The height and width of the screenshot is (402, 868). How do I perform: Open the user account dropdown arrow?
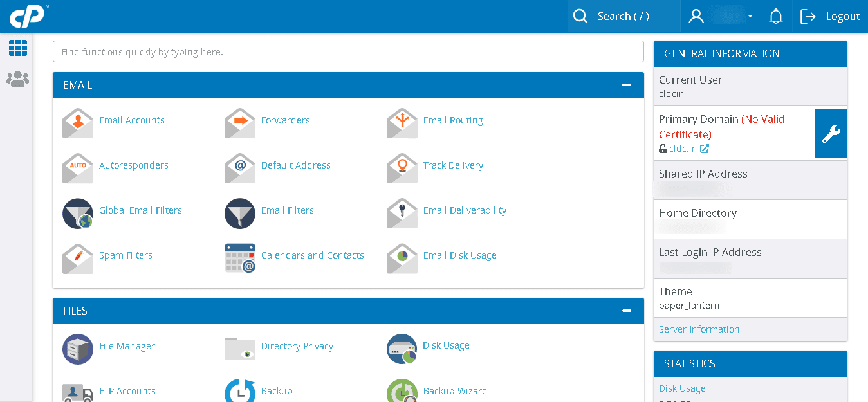(x=750, y=16)
